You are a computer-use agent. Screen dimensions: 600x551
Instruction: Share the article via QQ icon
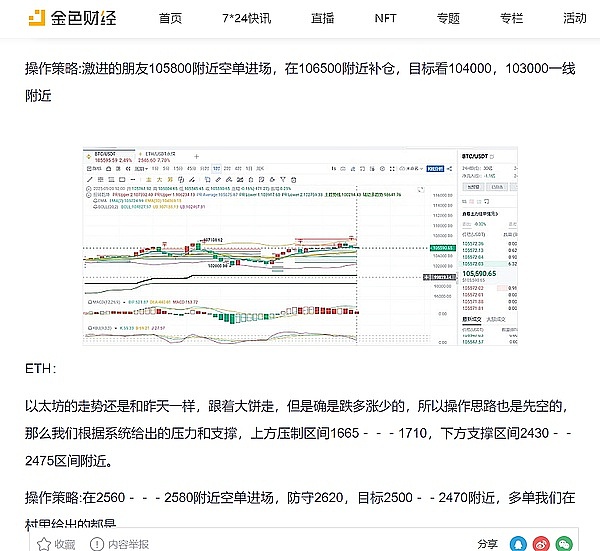(518, 543)
